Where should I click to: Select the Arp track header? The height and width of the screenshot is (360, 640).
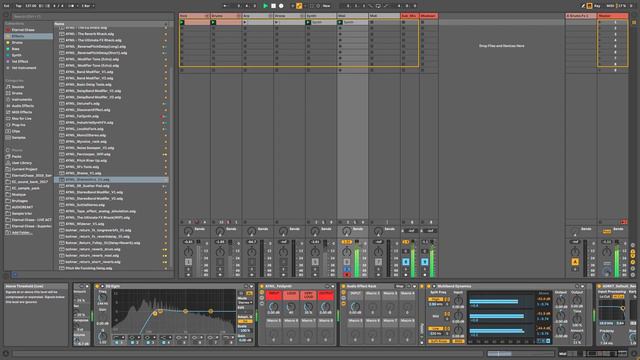258,16
